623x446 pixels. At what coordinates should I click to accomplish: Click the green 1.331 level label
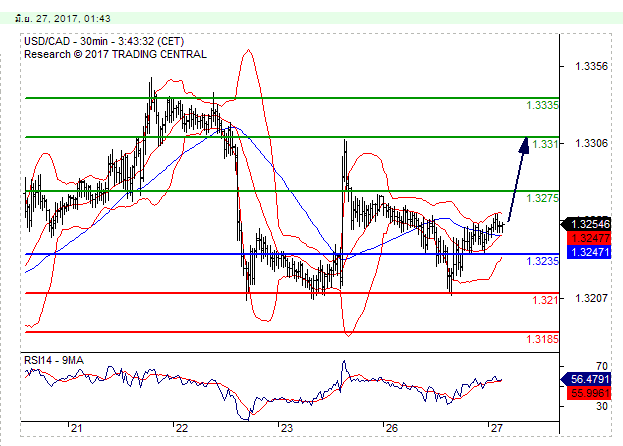tap(545, 144)
